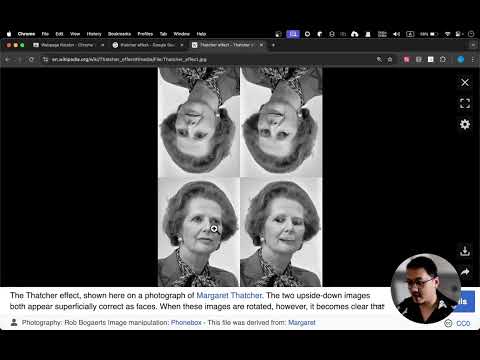Click the Creative Commons license icon

tap(448, 323)
